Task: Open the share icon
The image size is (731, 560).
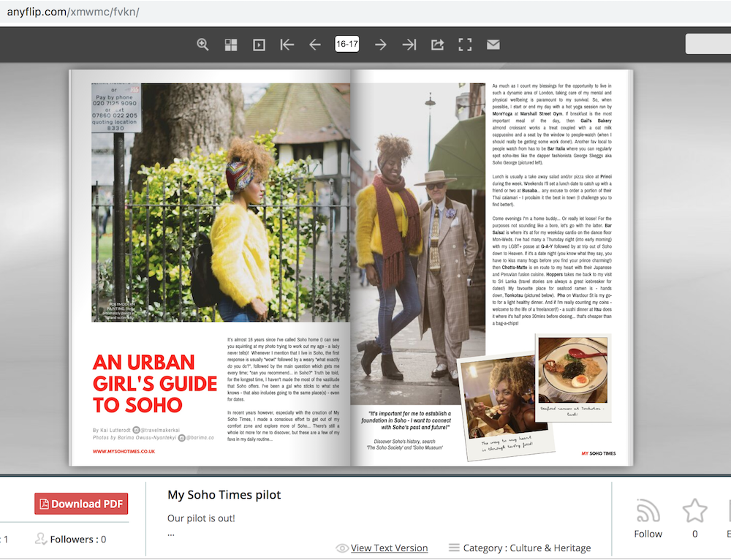Action: pos(437,45)
